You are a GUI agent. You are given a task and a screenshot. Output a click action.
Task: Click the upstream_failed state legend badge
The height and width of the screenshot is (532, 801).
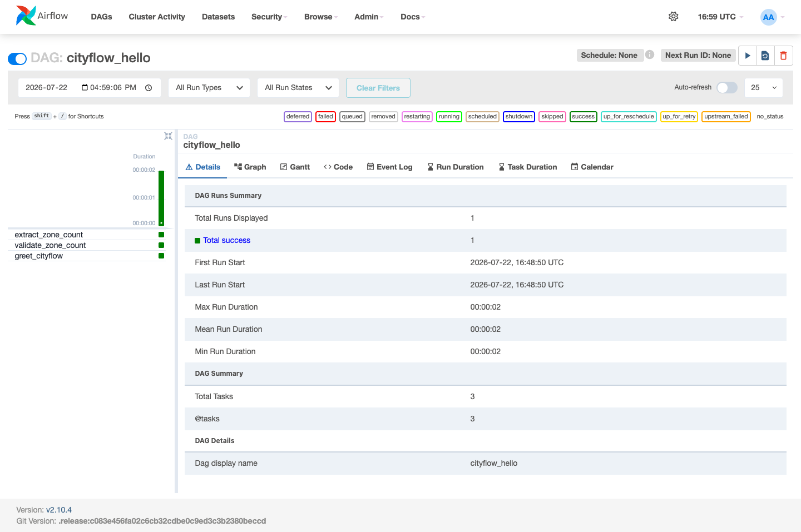[x=726, y=116]
